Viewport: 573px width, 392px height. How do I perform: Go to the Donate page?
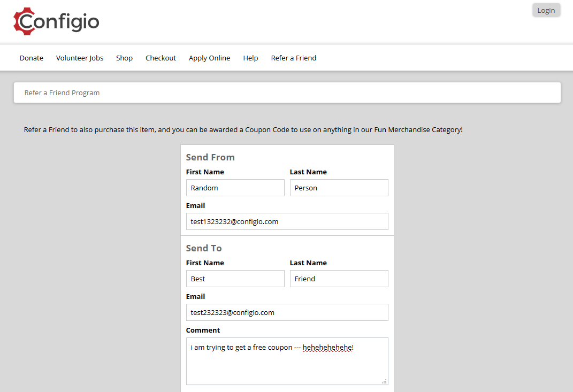pyautogui.click(x=32, y=58)
